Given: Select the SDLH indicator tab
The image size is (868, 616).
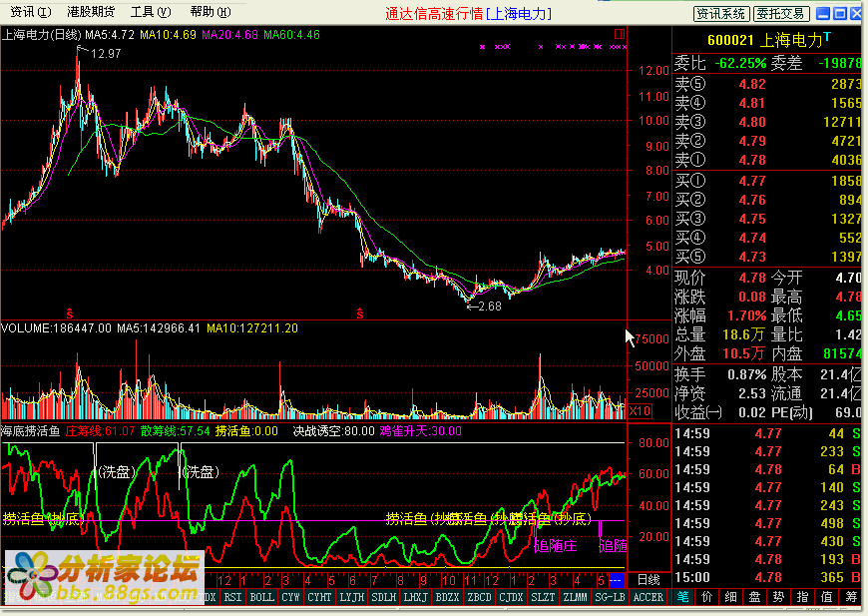Looking at the screenshot, I should tap(384, 597).
